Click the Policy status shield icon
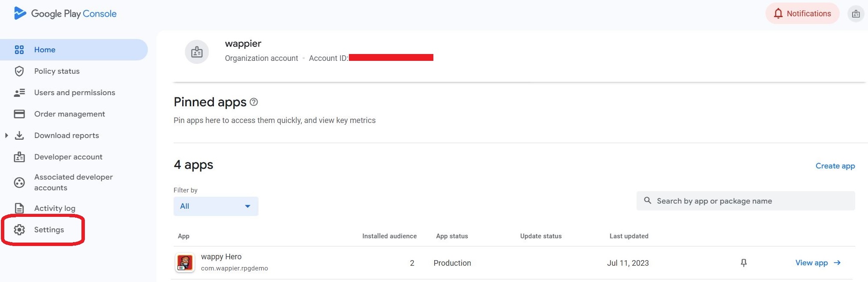This screenshot has width=868, height=282. (x=19, y=71)
